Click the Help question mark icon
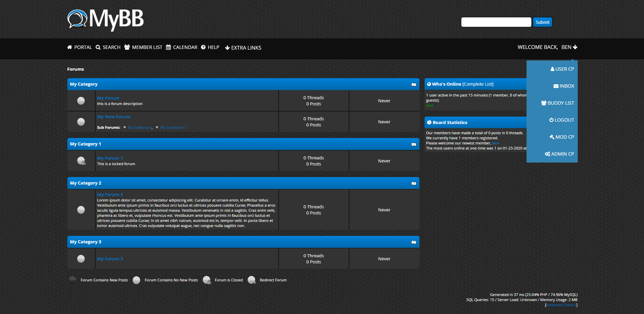Image resolution: width=644 pixels, height=314 pixels. 203,47
